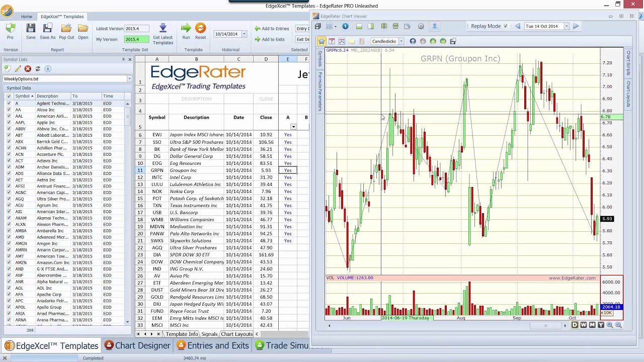Download symbol data with the blue arrow icon
The height and width of the screenshot is (362, 644).
[48, 68]
